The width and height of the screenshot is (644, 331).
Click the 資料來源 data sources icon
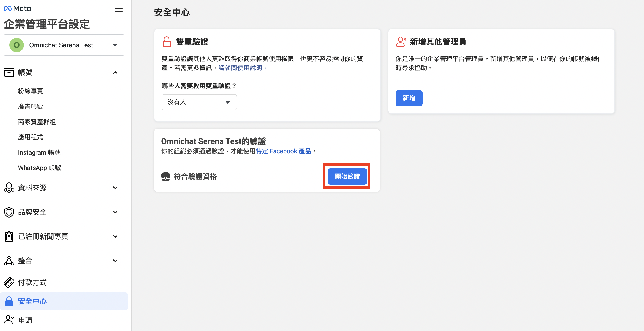(9, 188)
